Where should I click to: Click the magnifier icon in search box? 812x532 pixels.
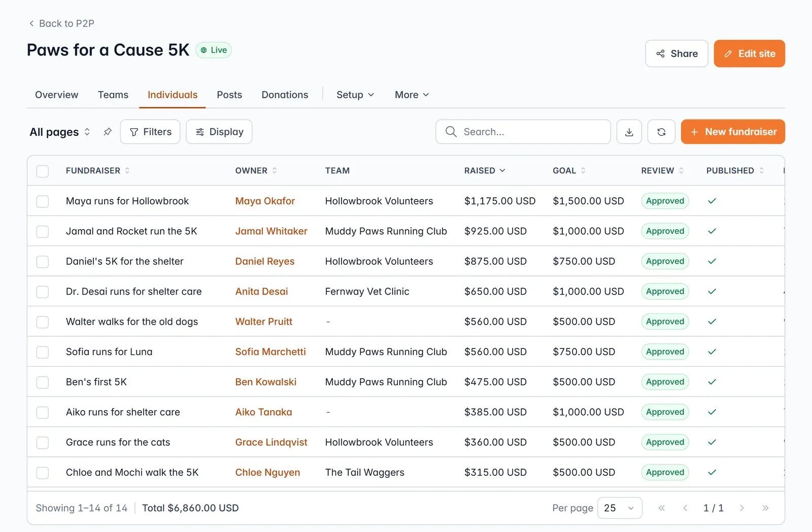click(x=451, y=132)
